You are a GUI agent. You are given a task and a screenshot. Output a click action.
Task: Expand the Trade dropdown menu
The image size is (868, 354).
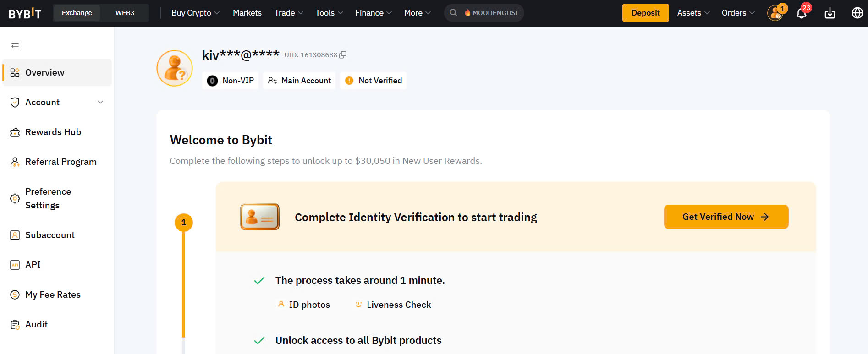289,13
